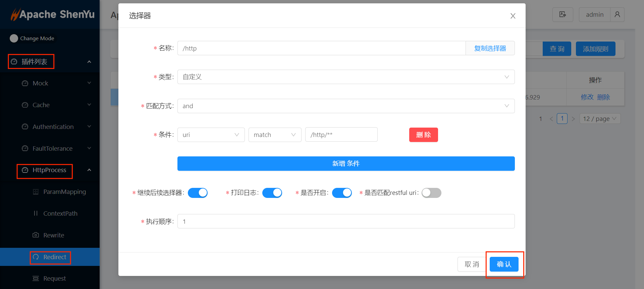Click the ContextPath pause-style icon
Image resolution: width=644 pixels, height=289 pixels.
36,213
